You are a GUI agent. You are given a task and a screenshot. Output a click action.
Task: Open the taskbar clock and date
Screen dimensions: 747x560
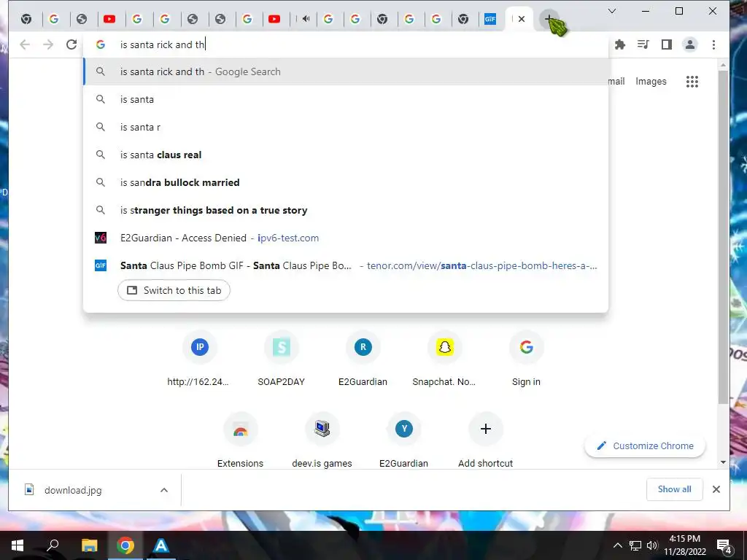coord(685,545)
